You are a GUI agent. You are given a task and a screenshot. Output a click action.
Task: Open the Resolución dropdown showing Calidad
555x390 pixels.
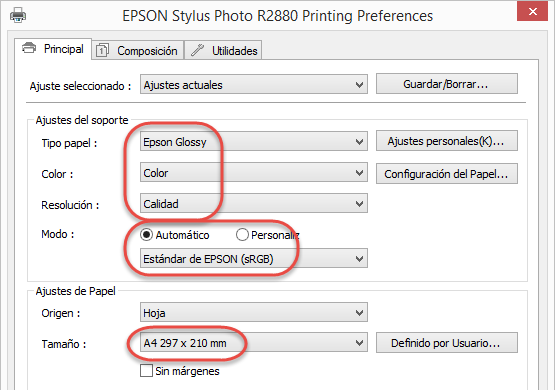click(x=254, y=203)
